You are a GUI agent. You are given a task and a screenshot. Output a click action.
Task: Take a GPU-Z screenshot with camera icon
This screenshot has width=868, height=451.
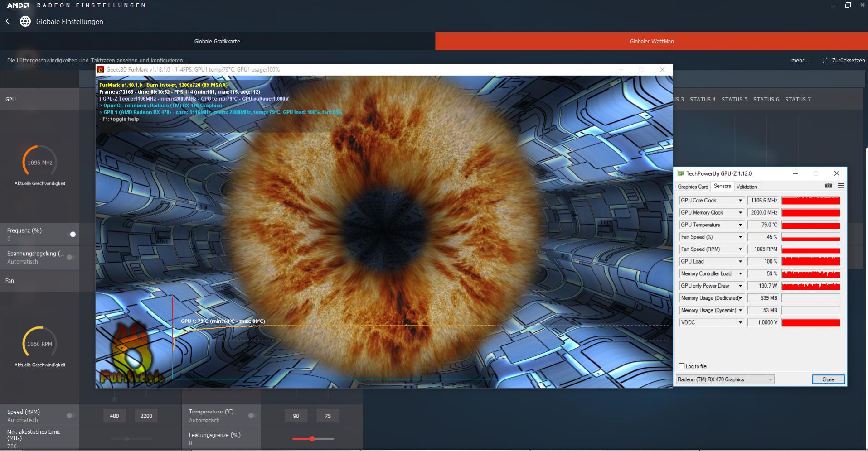[x=829, y=186]
